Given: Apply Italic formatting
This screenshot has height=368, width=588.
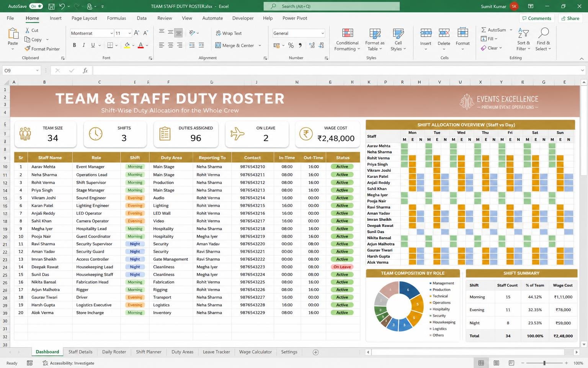Looking at the screenshot, I should [83, 45].
